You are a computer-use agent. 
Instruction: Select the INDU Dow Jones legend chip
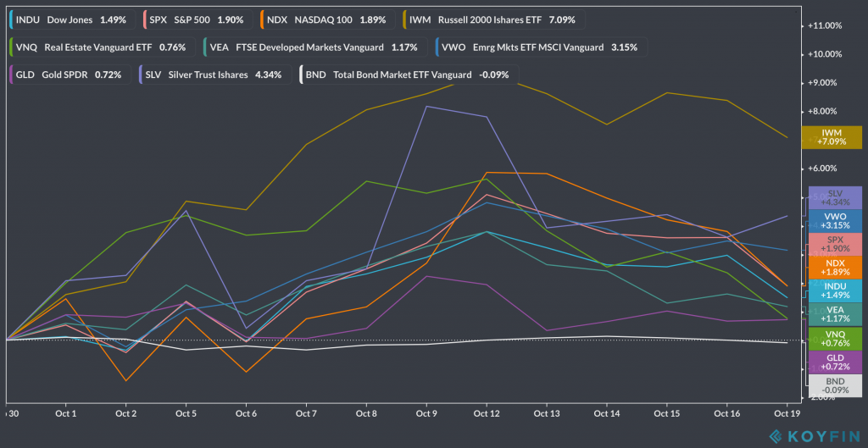click(71, 19)
